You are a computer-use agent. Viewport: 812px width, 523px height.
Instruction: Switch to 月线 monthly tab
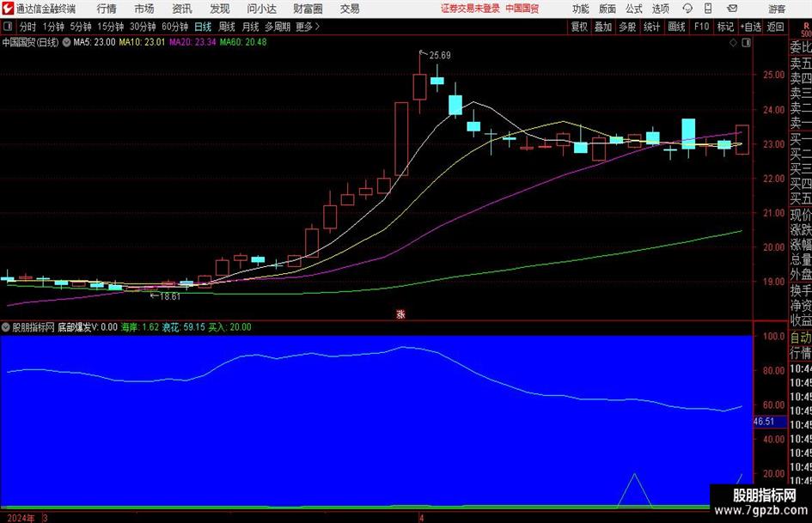coord(250,27)
